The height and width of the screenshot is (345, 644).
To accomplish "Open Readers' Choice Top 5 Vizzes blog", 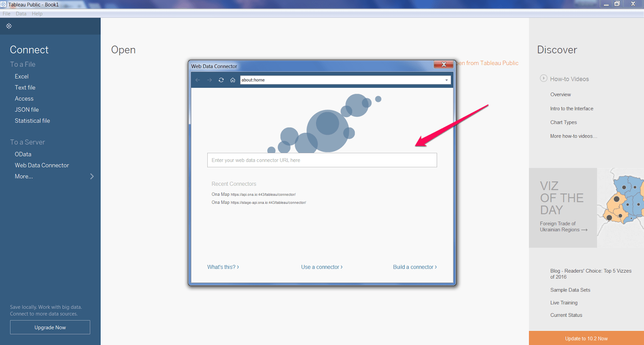I will click(x=591, y=274).
